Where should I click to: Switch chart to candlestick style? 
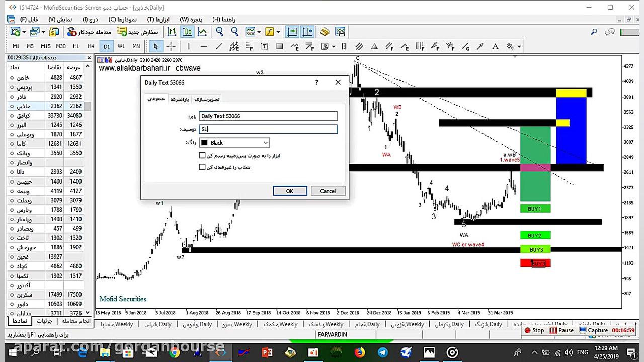tap(187, 32)
